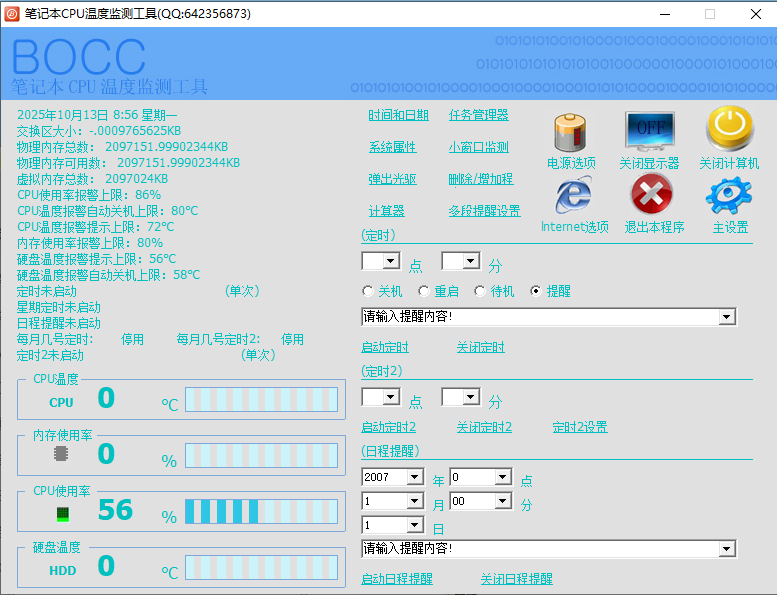Select the 关机 shutdown radio button
The height and width of the screenshot is (595, 777).
point(368,291)
